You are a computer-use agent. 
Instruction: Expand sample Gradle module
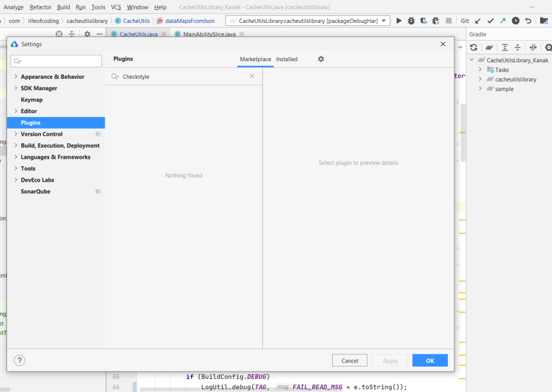click(x=480, y=89)
